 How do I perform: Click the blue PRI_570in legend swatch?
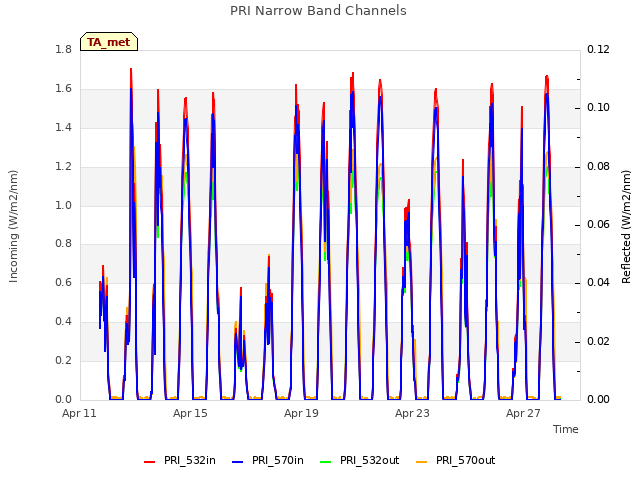[x=238, y=462]
